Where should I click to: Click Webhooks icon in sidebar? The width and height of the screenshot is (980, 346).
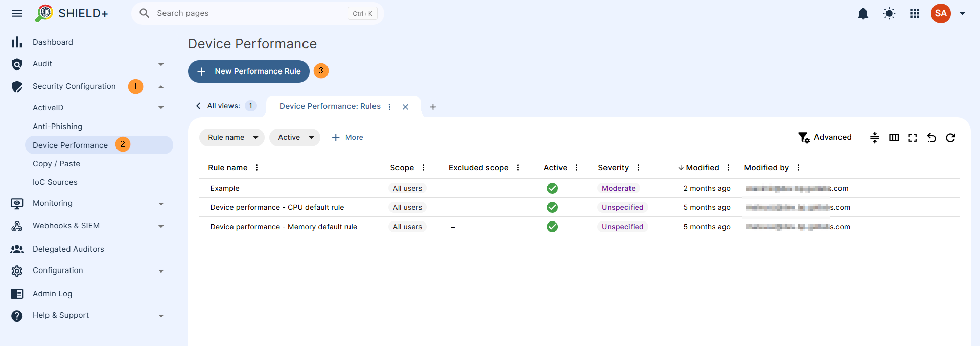17,226
